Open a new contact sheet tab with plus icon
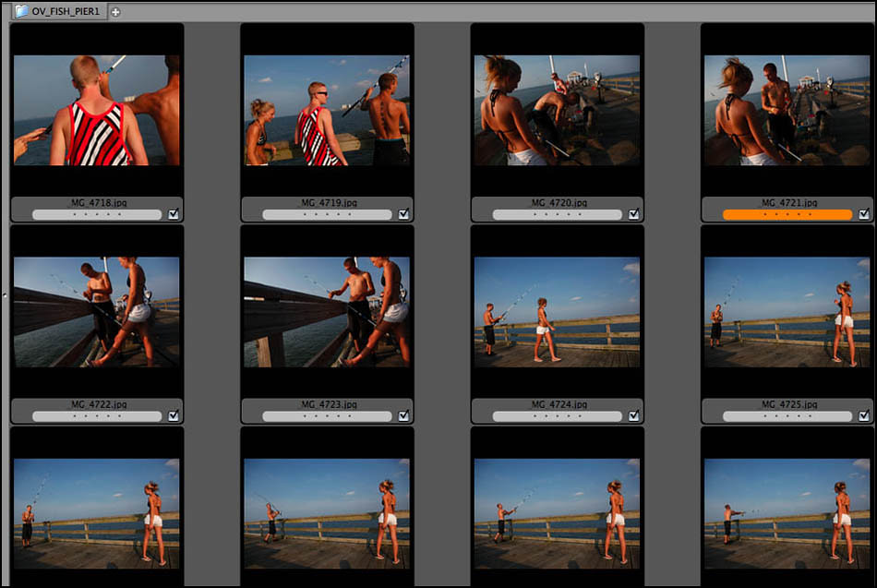 pyautogui.click(x=115, y=12)
